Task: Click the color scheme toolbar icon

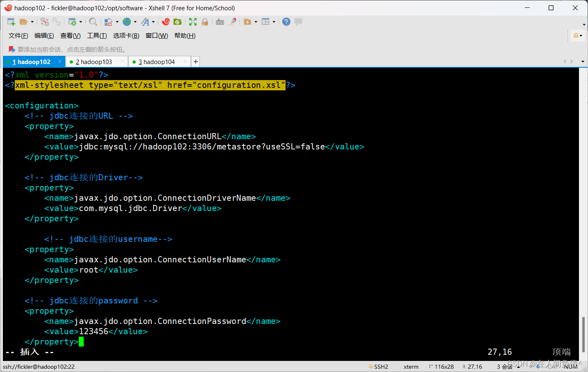Action: tap(108, 22)
